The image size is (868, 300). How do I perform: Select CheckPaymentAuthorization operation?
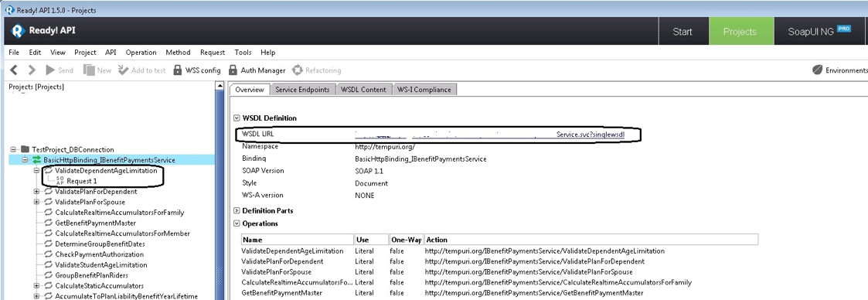[x=99, y=254]
